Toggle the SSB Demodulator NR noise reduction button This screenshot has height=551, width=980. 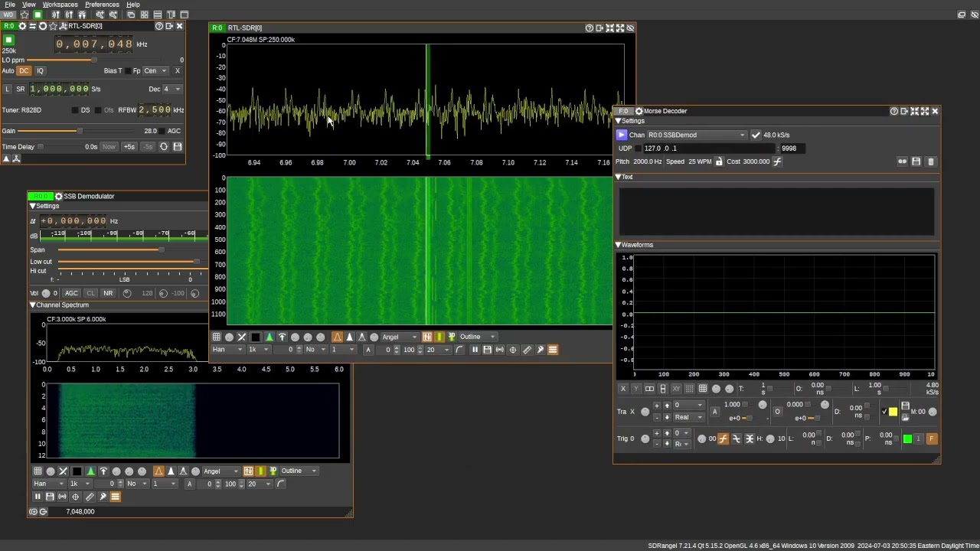108,293
